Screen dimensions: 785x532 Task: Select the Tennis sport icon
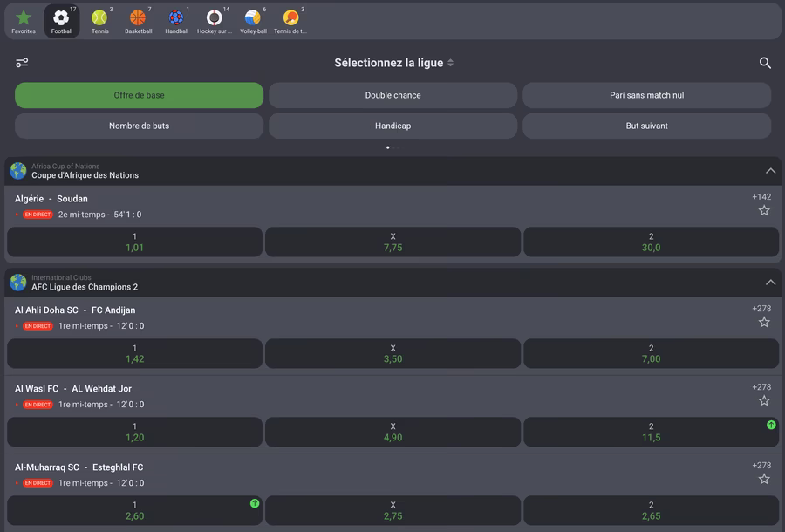(x=99, y=21)
